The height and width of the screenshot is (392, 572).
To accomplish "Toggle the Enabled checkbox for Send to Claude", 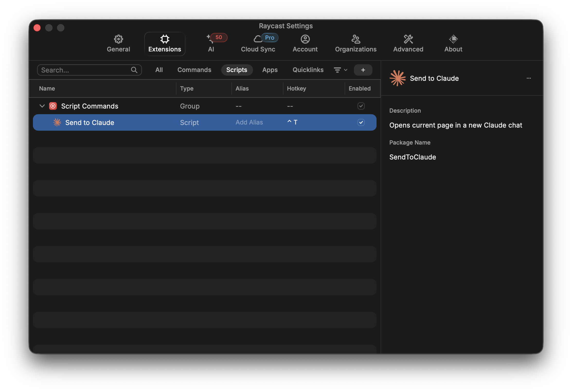I will point(361,122).
